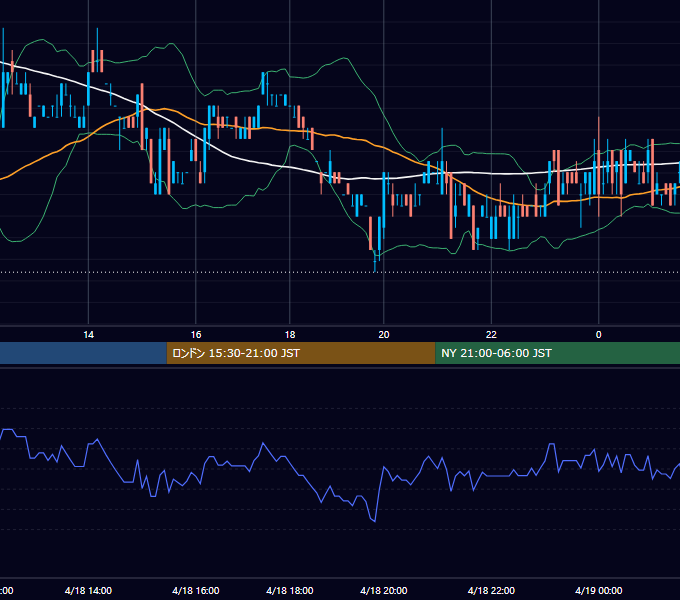Click the 0 hour axis label
The height and width of the screenshot is (600, 680).
(x=598, y=335)
